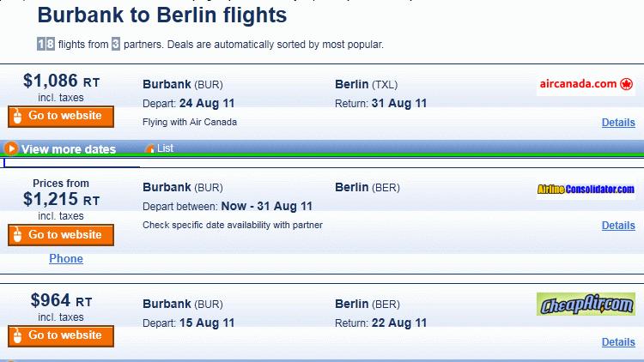The image size is (644, 362).
Task: Click mouse icon on $964 Go to website button
Action: (x=17, y=335)
